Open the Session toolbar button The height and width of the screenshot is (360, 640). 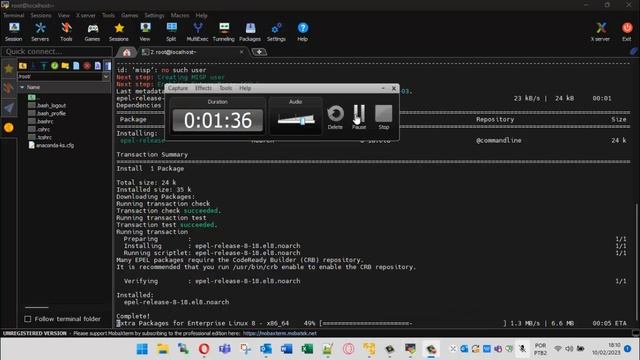point(13,32)
